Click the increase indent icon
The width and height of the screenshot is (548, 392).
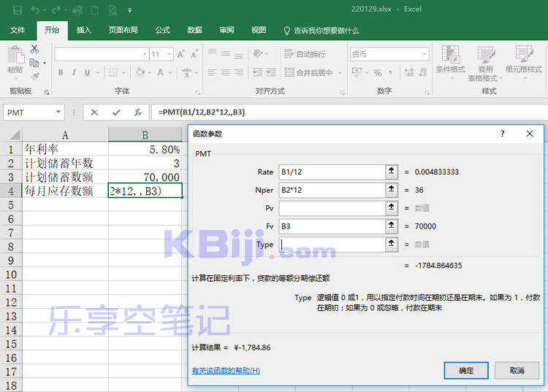pyautogui.click(x=271, y=72)
